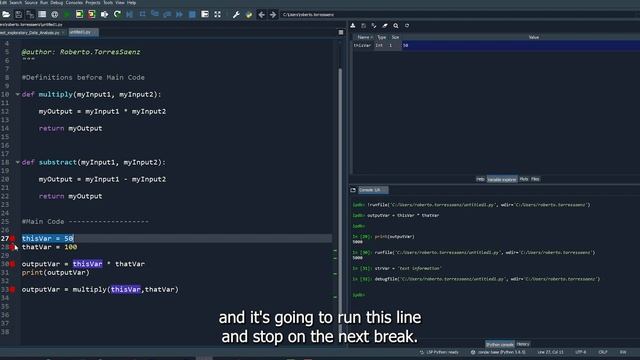Click the browse consoles icon beside Console tab
The image size is (640, 360).
[x=353, y=190]
